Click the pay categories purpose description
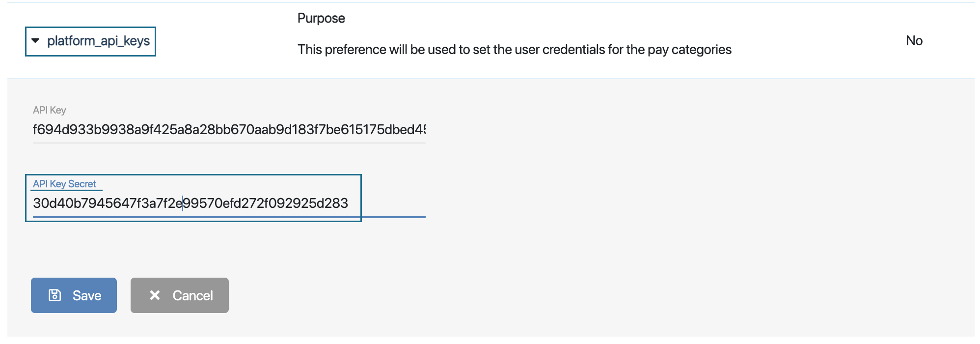Viewport: 980px width, 344px height. coord(514,50)
